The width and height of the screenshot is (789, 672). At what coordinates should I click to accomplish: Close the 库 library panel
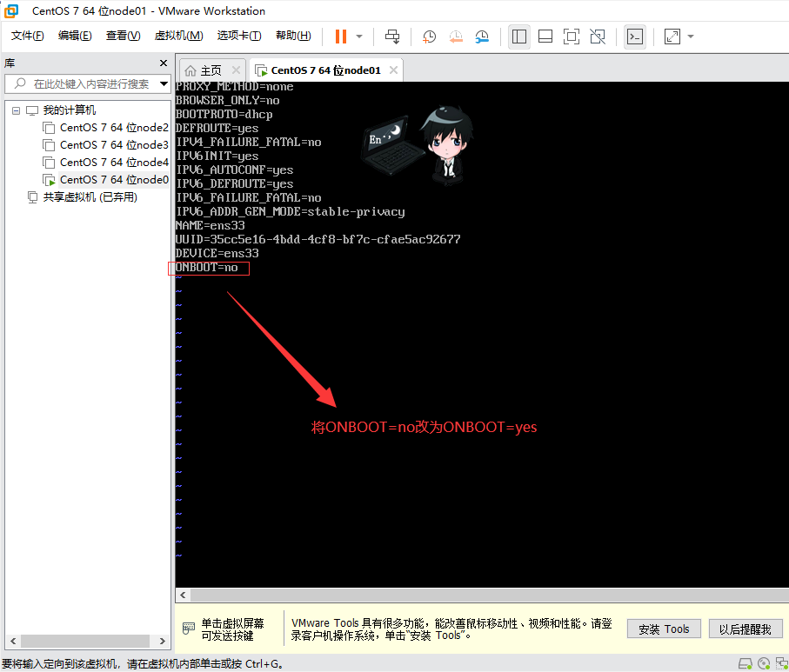click(x=163, y=63)
